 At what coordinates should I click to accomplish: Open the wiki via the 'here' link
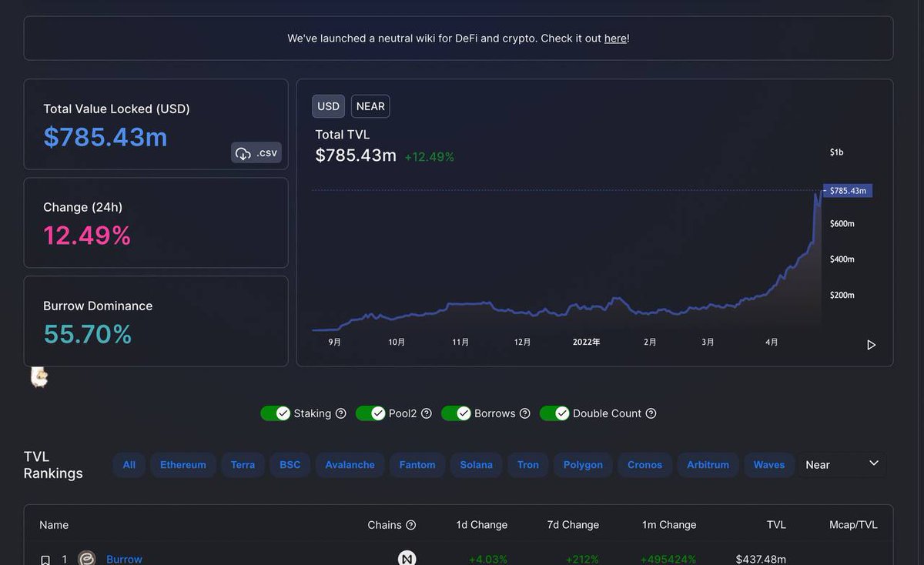[616, 38]
